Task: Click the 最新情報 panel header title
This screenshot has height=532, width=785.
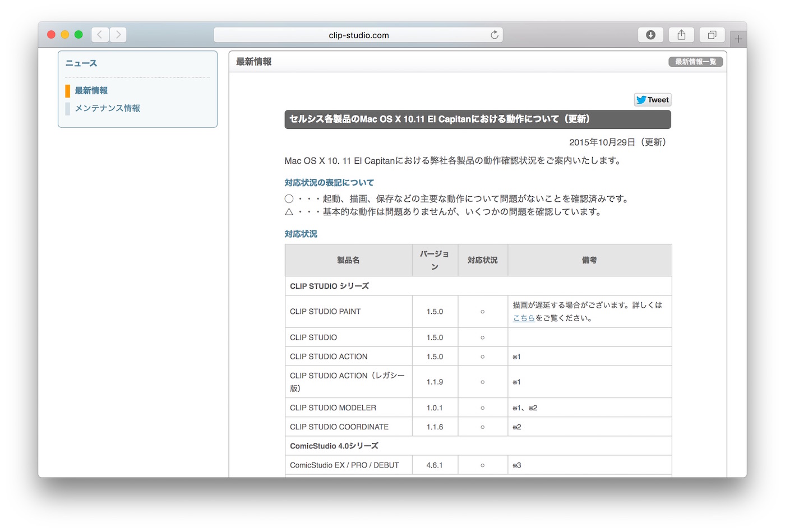Action: (254, 62)
